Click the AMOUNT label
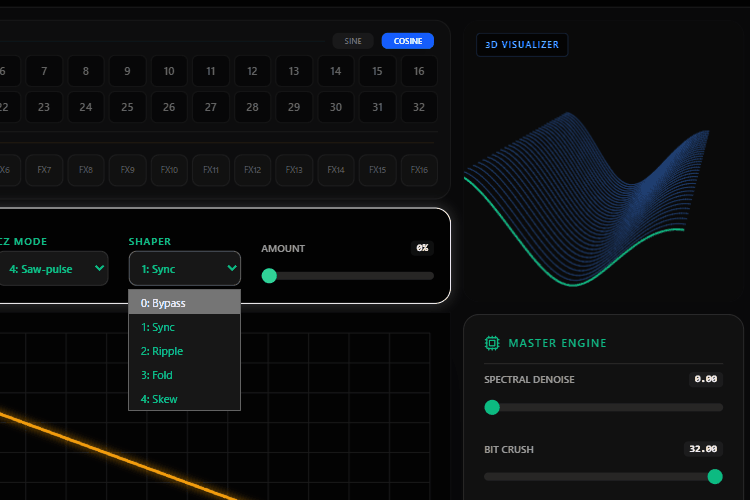 click(283, 249)
